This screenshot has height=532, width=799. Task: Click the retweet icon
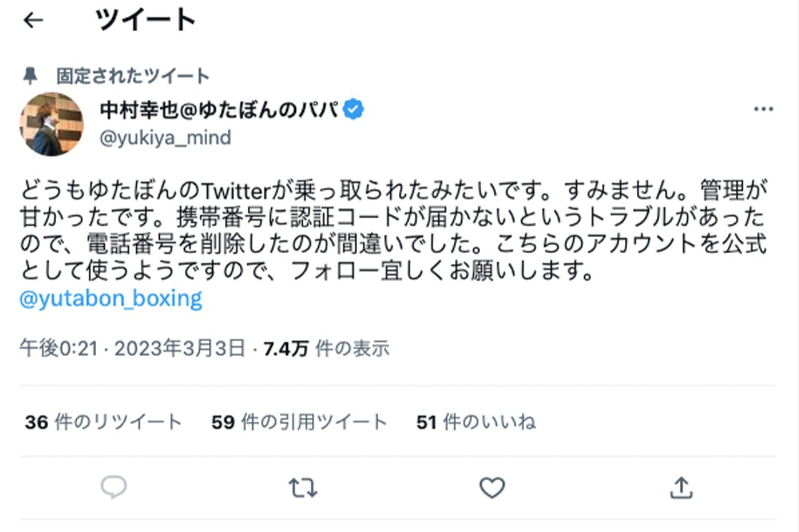coord(303,488)
